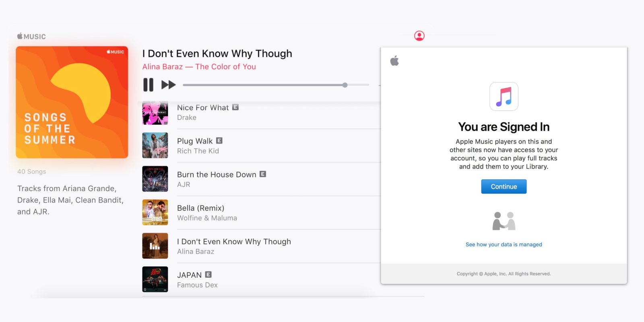
Task: Skip forward to the next track
Action: point(168,85)
